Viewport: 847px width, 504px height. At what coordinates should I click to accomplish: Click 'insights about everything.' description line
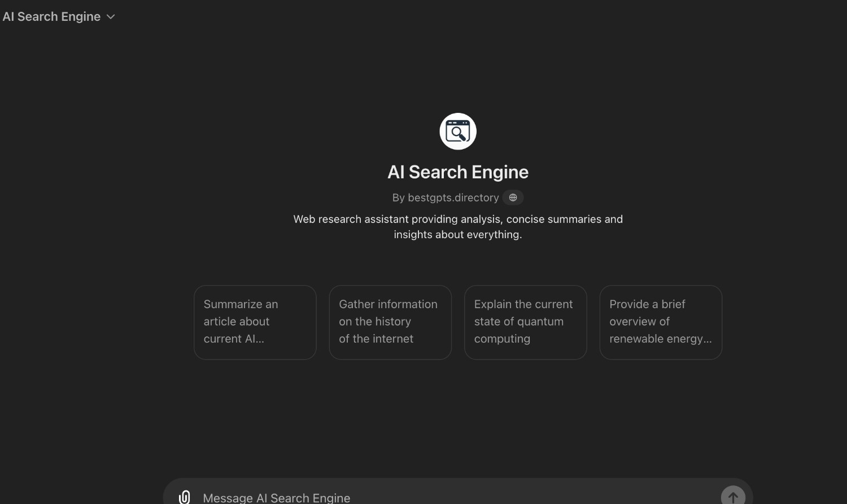(458, 234)
